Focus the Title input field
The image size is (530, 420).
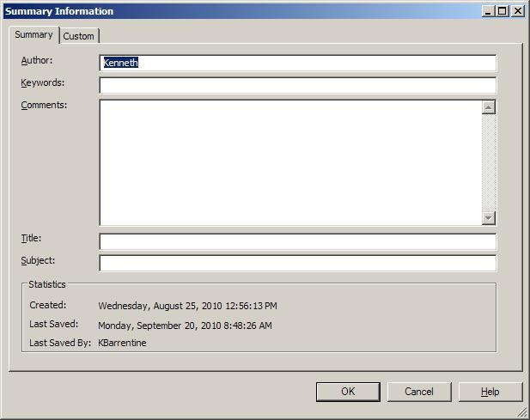298,241
